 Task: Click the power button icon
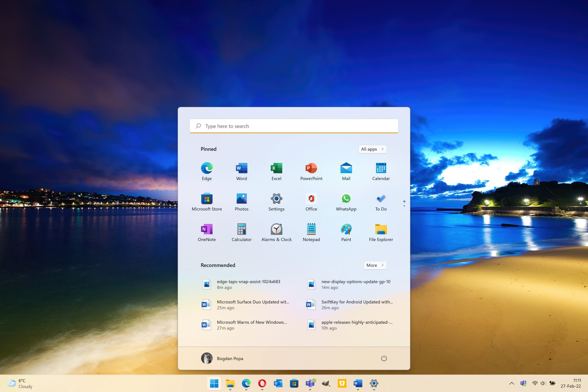[x=384, y=358]
